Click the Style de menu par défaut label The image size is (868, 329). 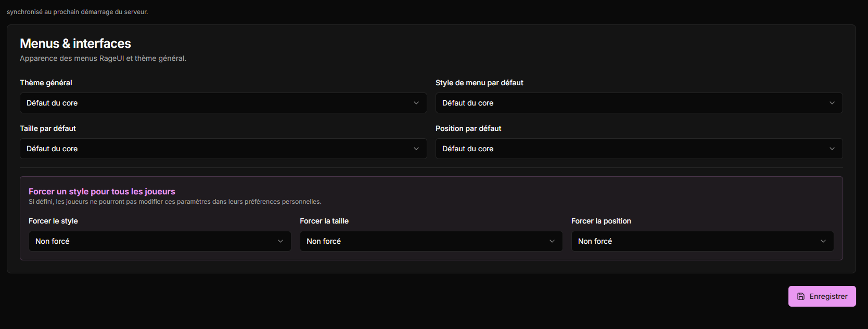(x=479, y=83)
